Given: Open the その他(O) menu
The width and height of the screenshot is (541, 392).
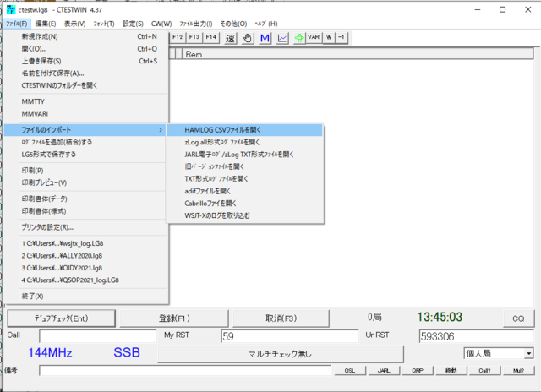Looking at the screenshot, I should pos(233,24).
